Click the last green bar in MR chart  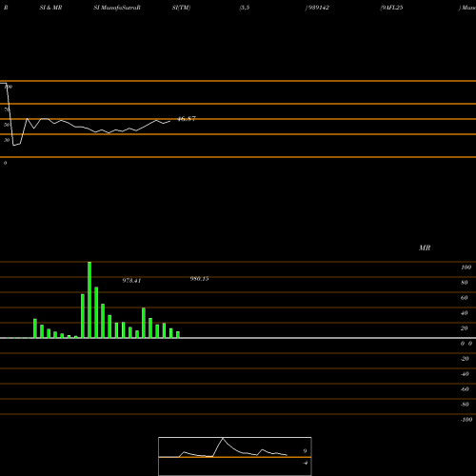178,335
